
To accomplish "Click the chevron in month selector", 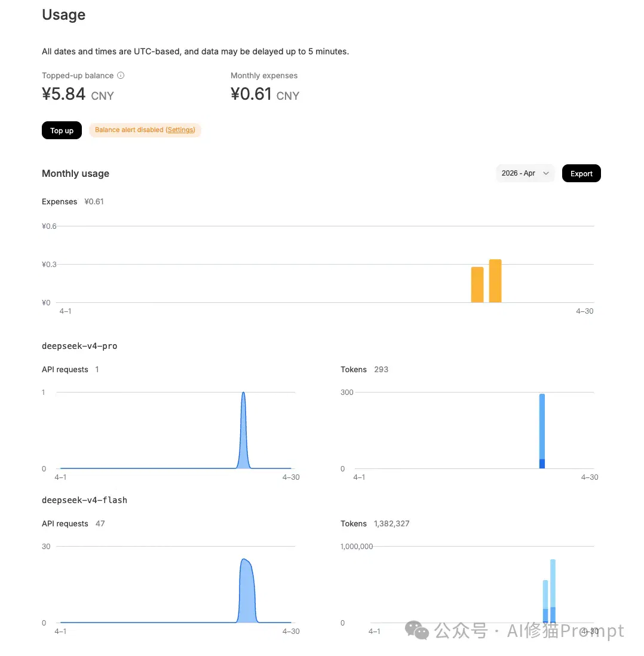I will pos(545,173).
